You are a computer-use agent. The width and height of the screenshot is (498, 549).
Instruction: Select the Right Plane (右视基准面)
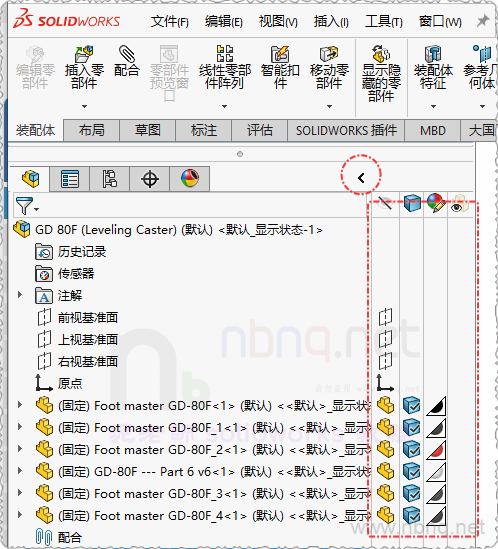point(77,361)
